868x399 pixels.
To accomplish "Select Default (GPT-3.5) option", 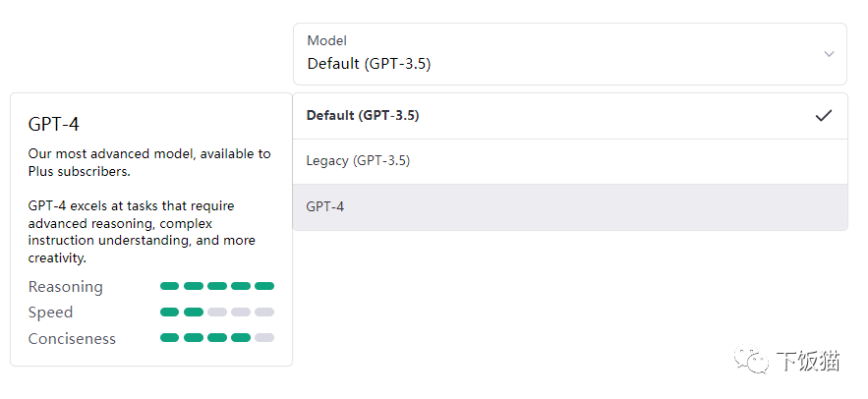I will tap(363, 115).
